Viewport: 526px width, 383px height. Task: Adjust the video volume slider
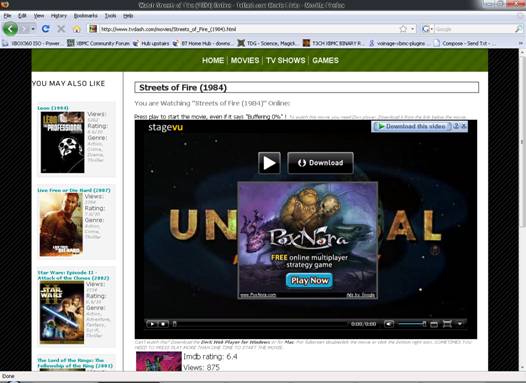pos(412,324)
